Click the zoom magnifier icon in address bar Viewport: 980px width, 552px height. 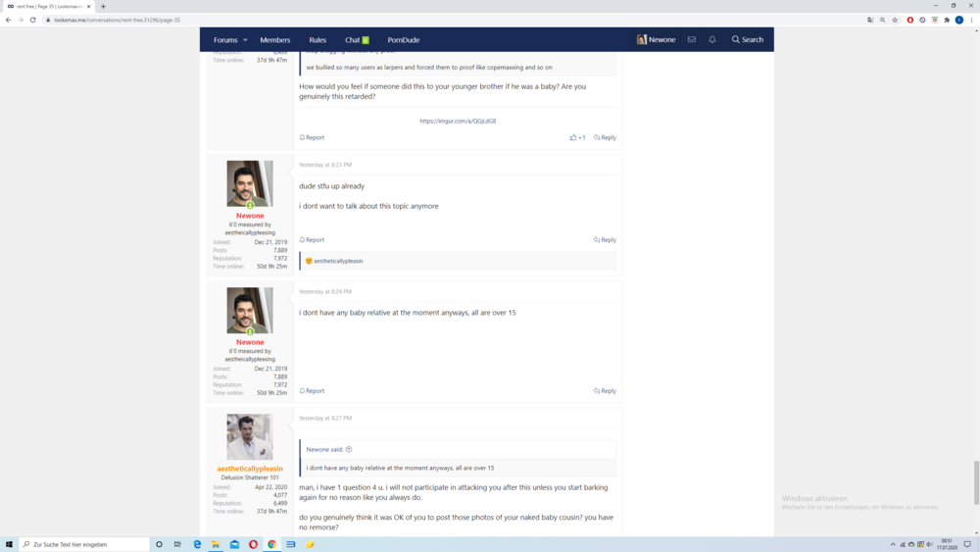[883, 20]
